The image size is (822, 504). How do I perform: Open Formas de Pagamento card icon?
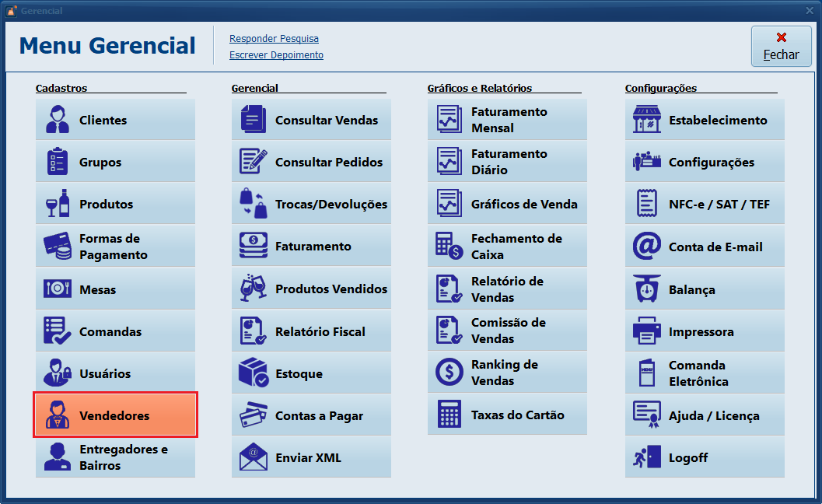click(x=57, y=247)
